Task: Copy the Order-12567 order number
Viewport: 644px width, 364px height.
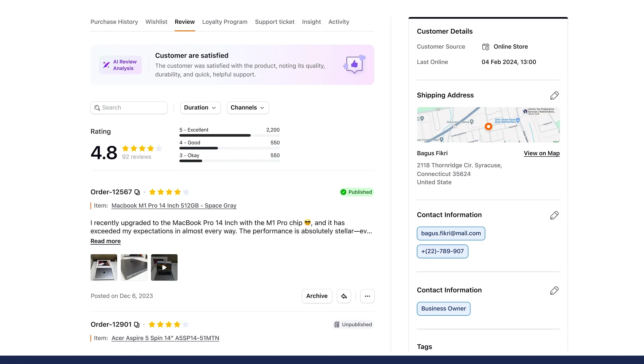Action: pos(137,192)
